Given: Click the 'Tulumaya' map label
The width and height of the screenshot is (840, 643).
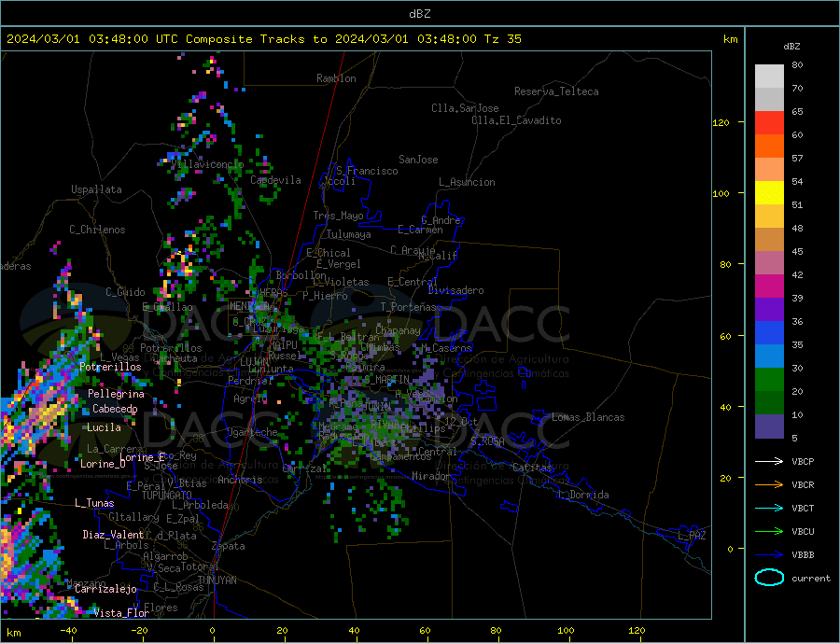Looking at the screenshot, I should tap(349, 234).
